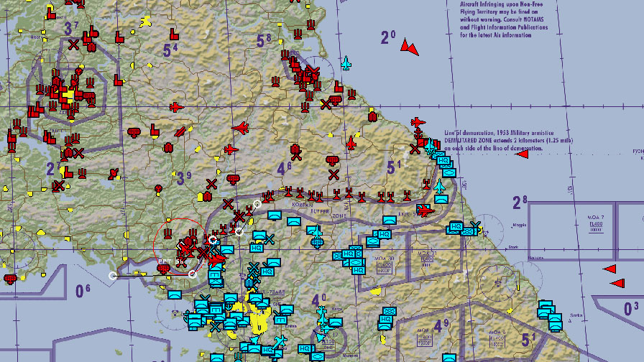
Task: Click the 'Line of demarcation, 1953 Military armistice' text
Action: pos(499,133)
